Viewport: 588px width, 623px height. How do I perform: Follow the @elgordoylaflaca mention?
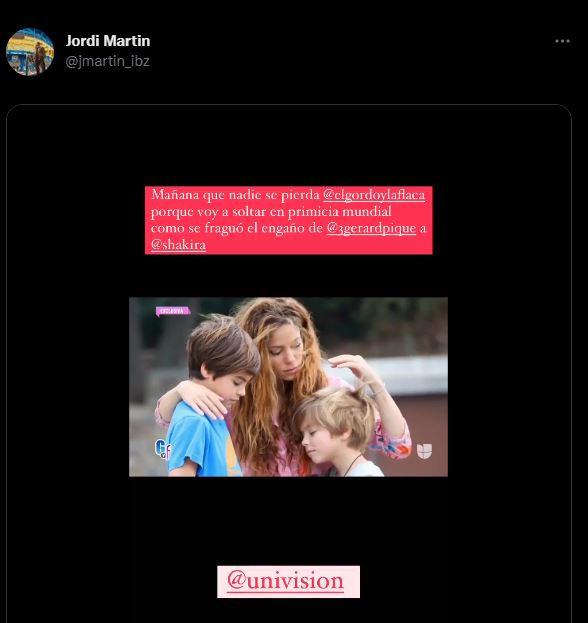pos(374,195)
